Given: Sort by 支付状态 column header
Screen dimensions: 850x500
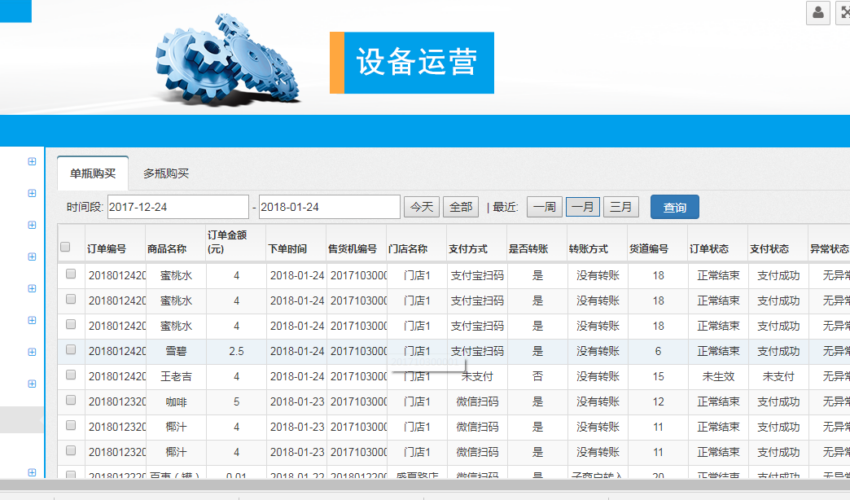Looking at the screenshot, I should coord(769,249).
